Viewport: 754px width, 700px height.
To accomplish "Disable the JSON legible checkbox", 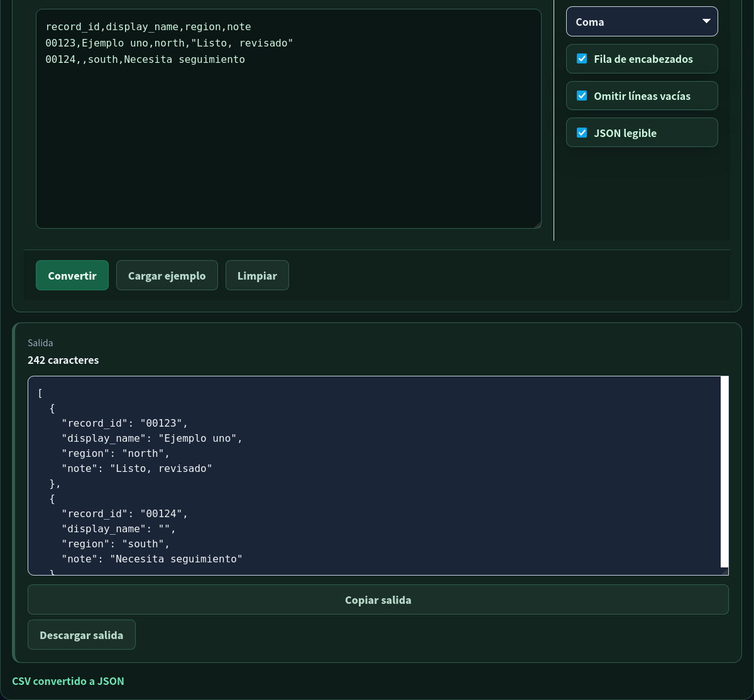I will 582,133.
